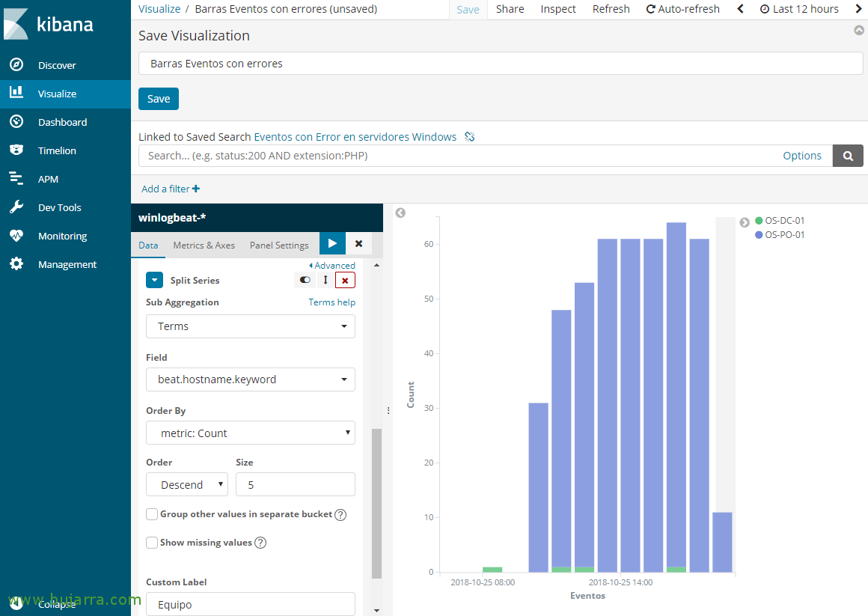Open the Management gear section

(67, 264)
